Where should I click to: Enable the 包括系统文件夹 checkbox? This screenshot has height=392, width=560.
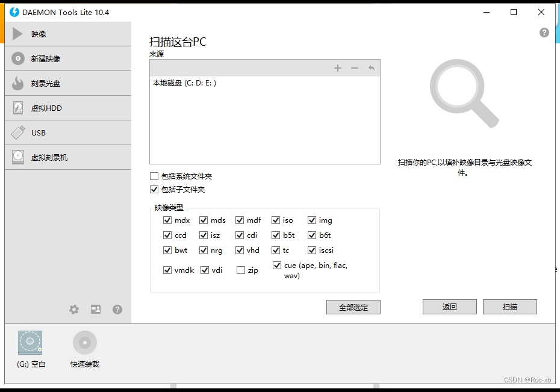click(x=154, y=176)
